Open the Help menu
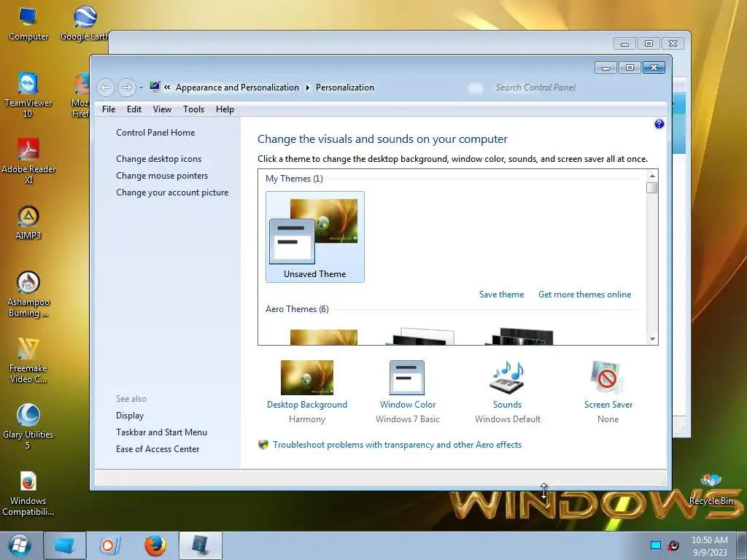Image resolution: width=747 pixels, height=560 pixels. (225, 109)
